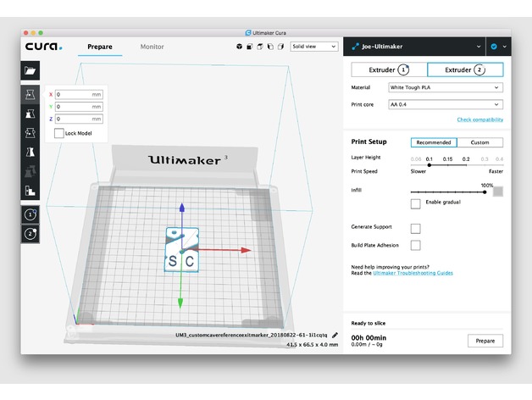Image resolution: width=532 pixels, height=400 pixels.
Task: Open the Check compatibility link
Action: [480, 119]
